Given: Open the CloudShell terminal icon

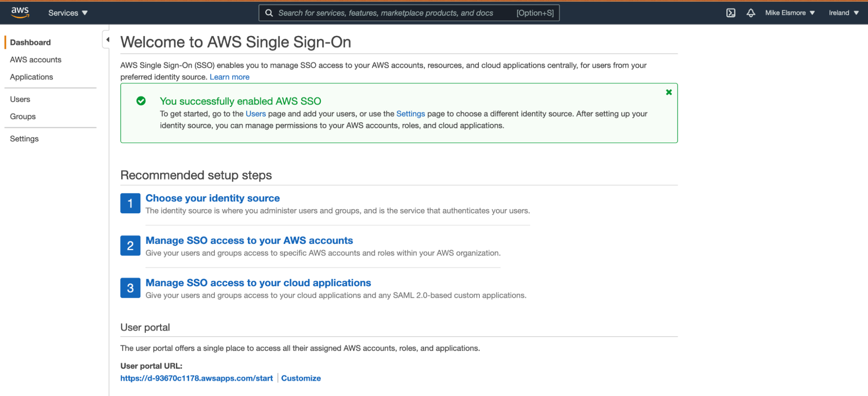Looking at the screenshot, I should [x=731, y=13].
